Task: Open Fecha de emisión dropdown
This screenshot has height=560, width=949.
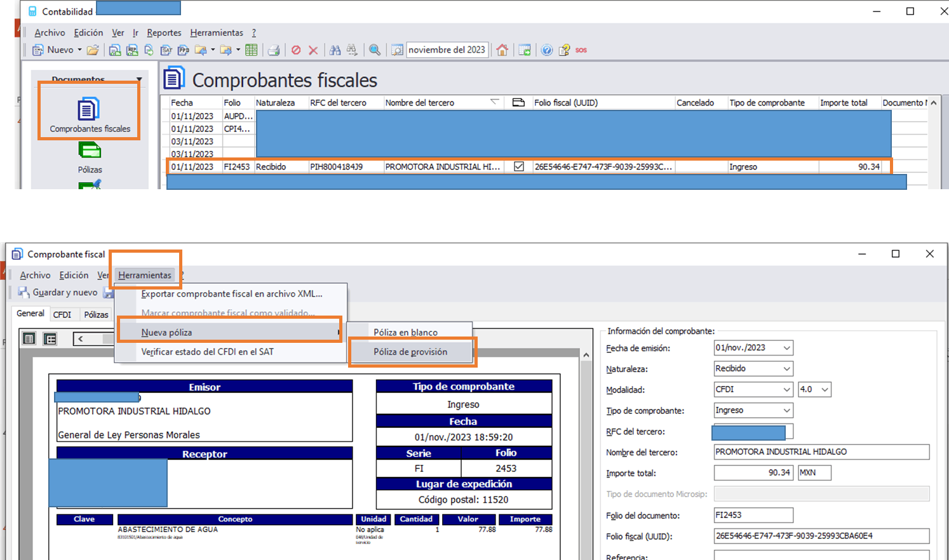Action: [787, 348]
